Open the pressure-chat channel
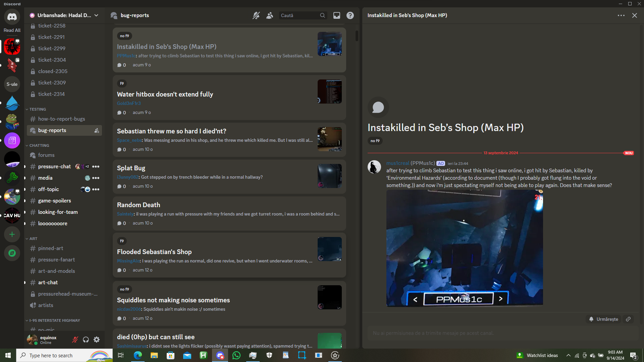This screenshot has height=362, width=644. [x=54, y=167]
